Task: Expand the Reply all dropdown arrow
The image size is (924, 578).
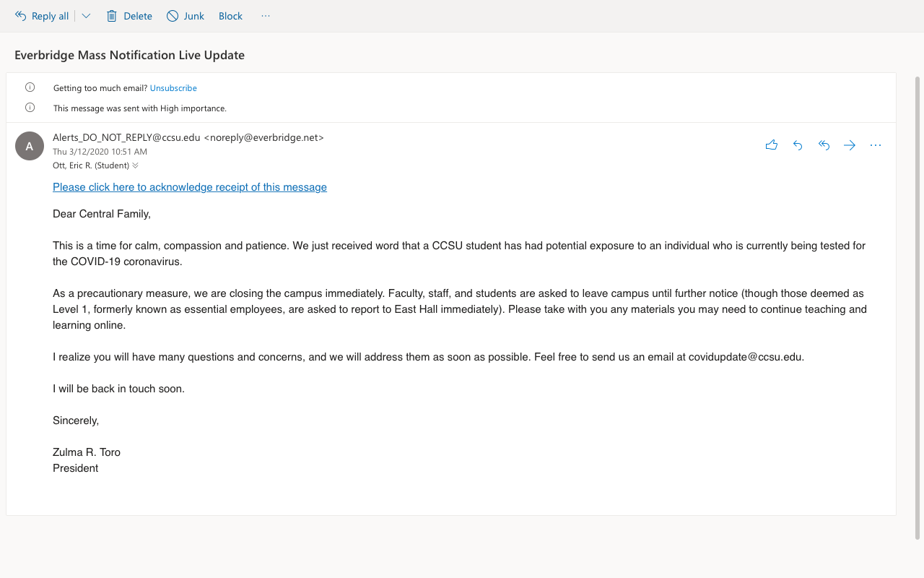Action: [86, 16]
